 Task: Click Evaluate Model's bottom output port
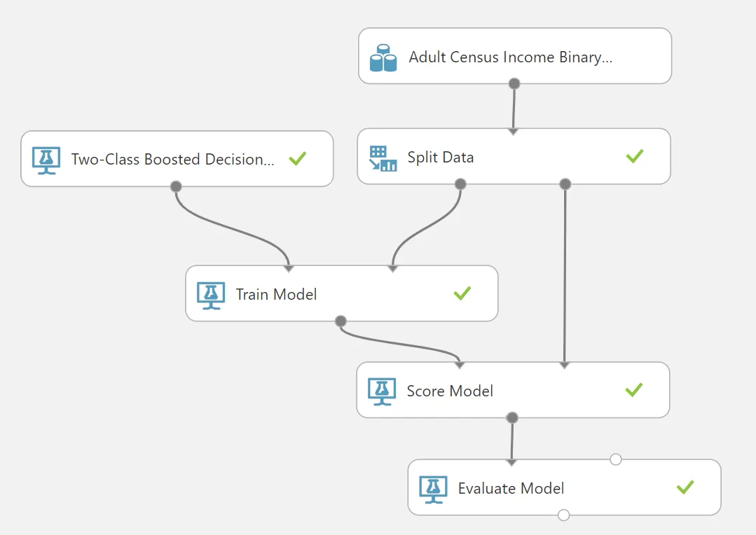pyautogui.click(x=563, y=515)
